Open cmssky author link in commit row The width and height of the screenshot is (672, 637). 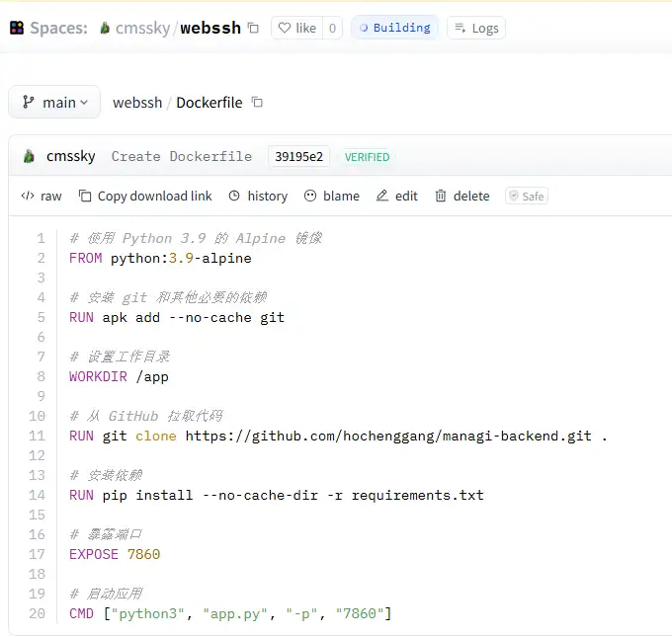pos(71,156)
